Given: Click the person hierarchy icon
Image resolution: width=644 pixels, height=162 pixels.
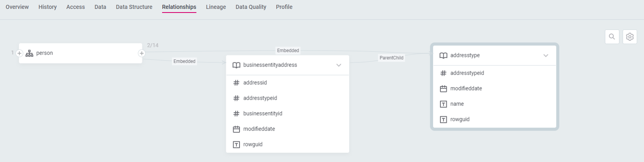Looking at the screenshot, I should (x=29, y=53).
